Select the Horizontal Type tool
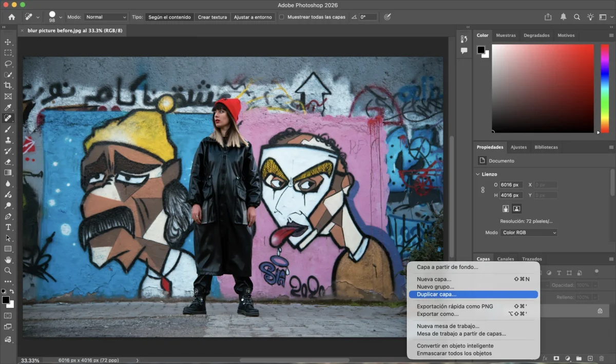The height and width of the screenshot is (364, 616). click(x=8, y=227)
